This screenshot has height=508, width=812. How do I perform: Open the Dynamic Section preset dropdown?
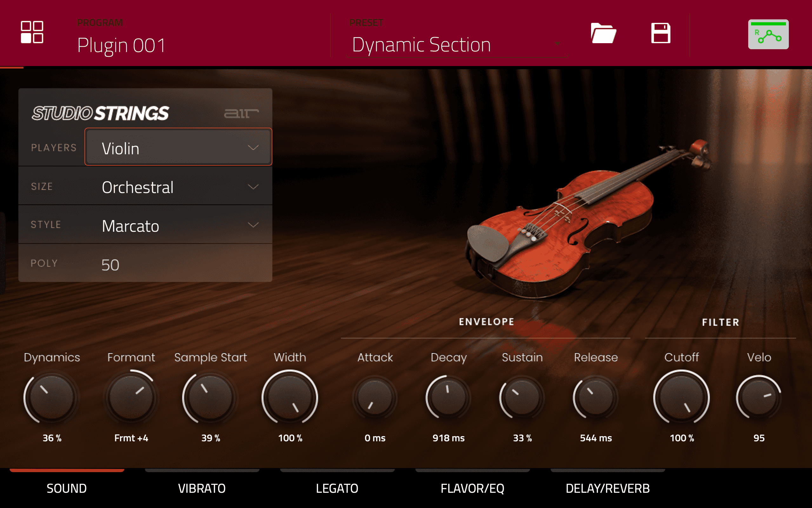pyautogui.click(x=457, y=45)
